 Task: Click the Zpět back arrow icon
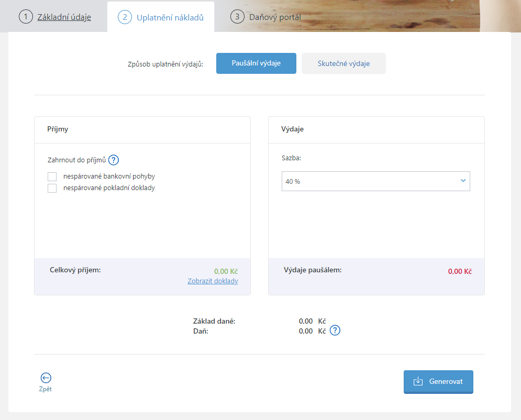click(x=46, y=378)
